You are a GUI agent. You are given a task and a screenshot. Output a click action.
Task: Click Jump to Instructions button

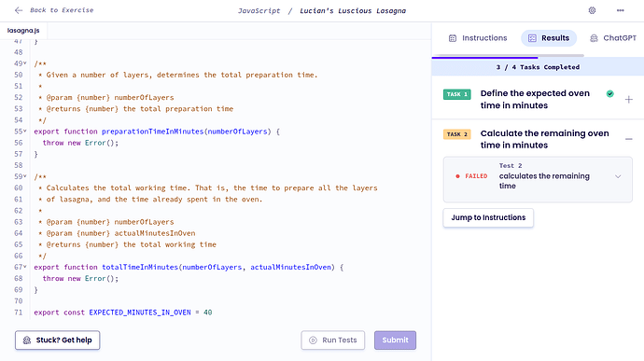(x=488, y=217)
